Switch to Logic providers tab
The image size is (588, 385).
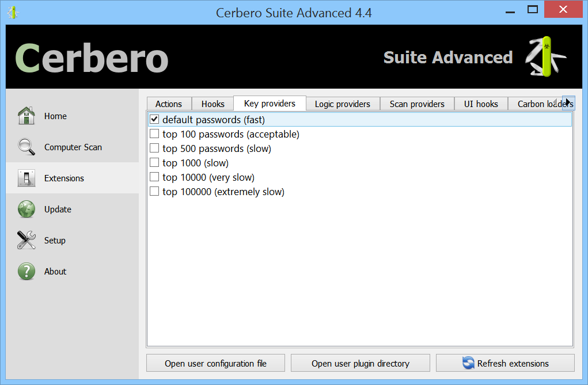[342, 104]
